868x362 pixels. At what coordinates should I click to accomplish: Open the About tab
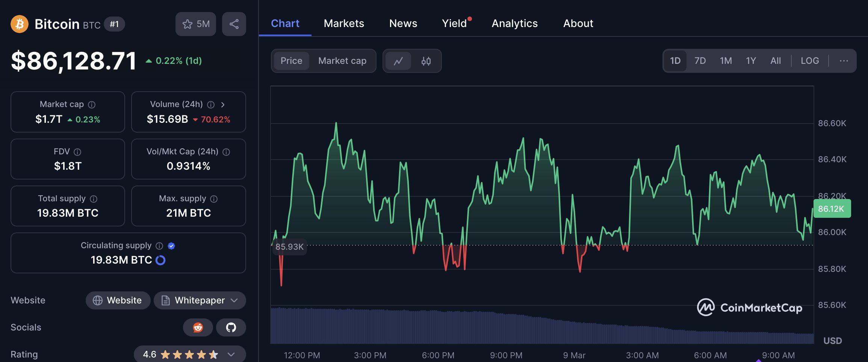point(578,23)
